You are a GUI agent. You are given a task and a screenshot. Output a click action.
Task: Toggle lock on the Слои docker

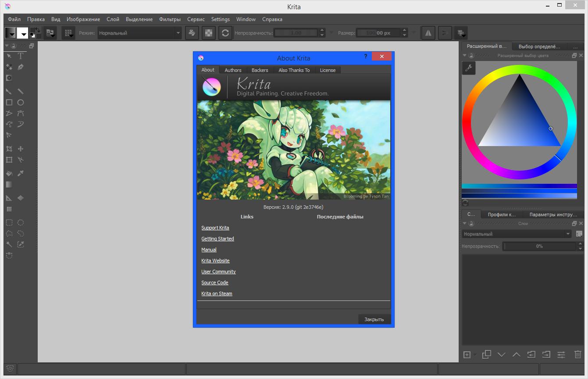[x=471, y=224]
